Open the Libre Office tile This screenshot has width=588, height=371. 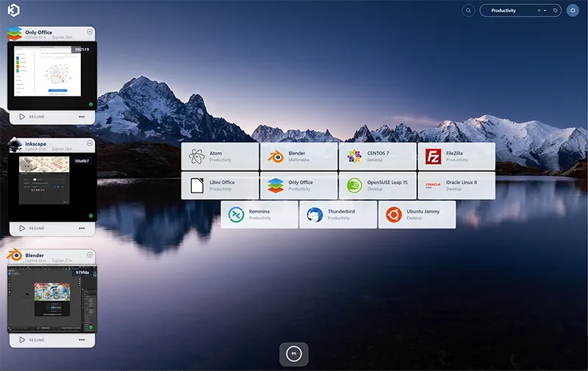220,185
